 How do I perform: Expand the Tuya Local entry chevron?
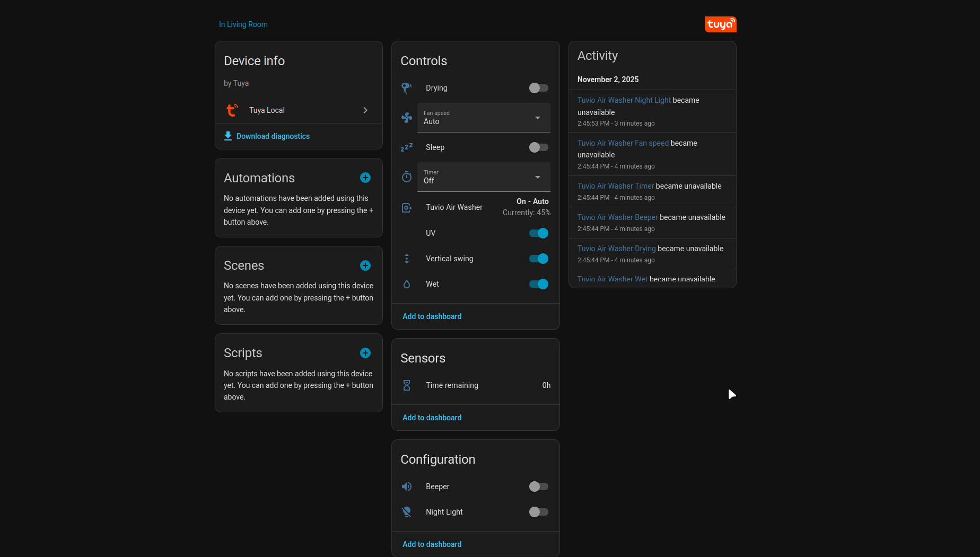tap(365, 110)
